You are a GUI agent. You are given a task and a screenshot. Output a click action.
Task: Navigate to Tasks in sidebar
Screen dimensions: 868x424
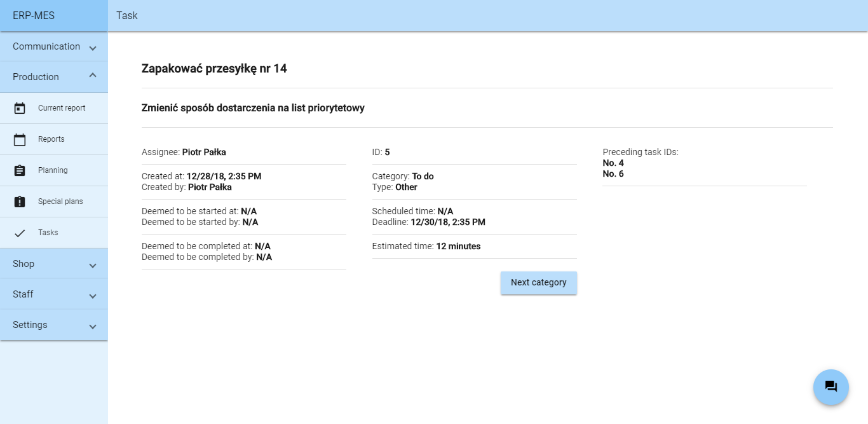pos(48,233)
